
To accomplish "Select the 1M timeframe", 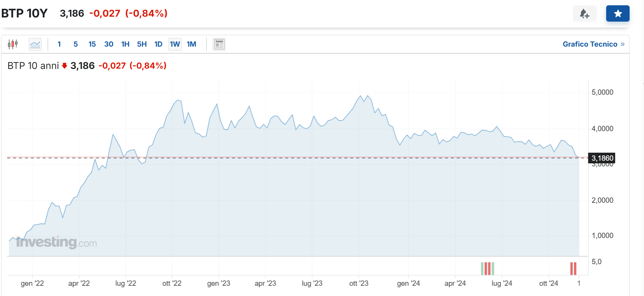I will 191,44.
